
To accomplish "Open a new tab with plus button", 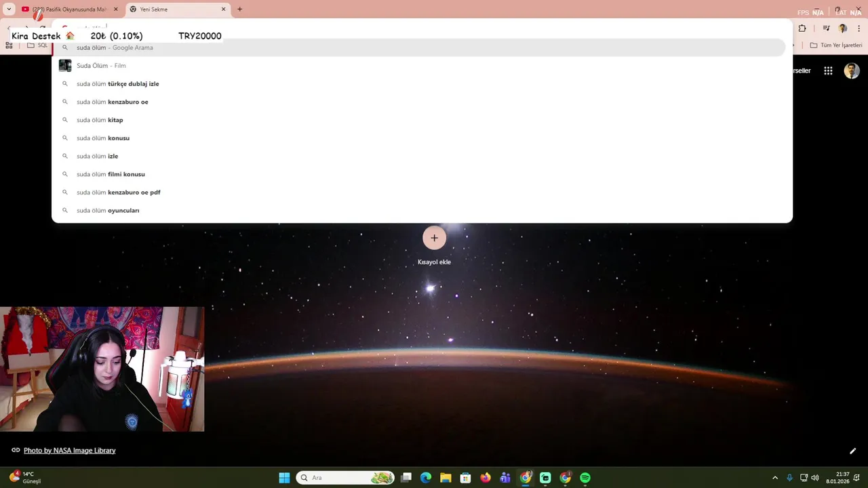I will [x=239, y=9].
